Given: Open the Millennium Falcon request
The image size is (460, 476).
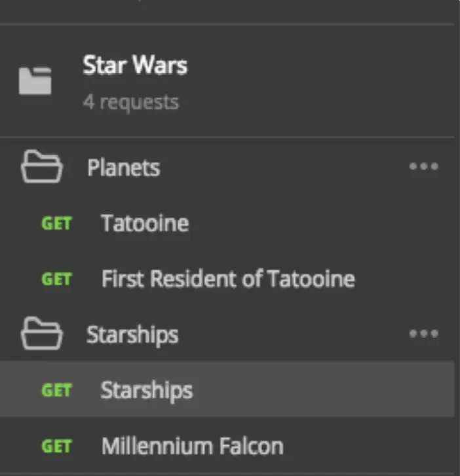Looking at the screenshot, I should (192, 446).
